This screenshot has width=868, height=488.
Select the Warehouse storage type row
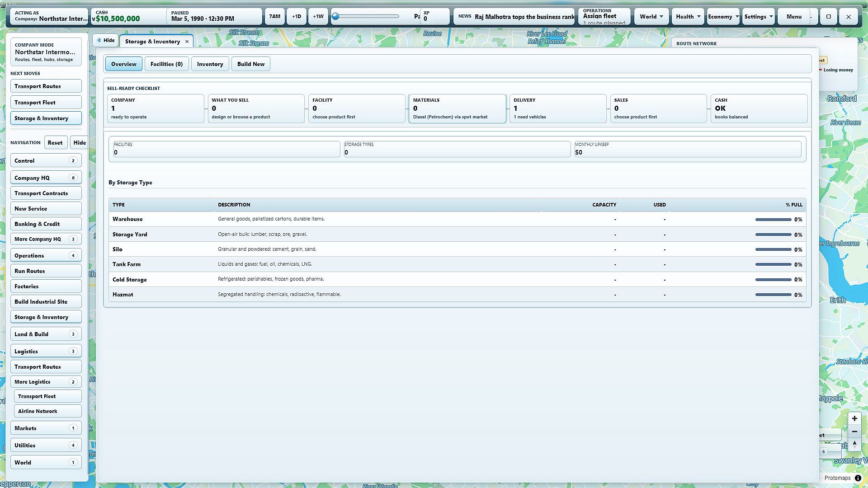[x=457, y=219]
